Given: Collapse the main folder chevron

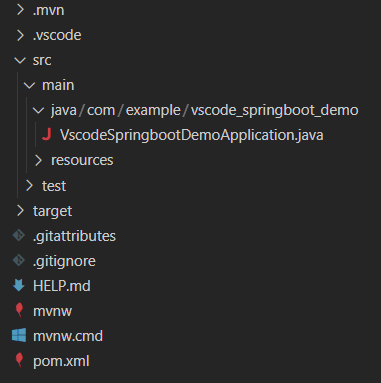Looking at the screenshot, I should point(29,85).
